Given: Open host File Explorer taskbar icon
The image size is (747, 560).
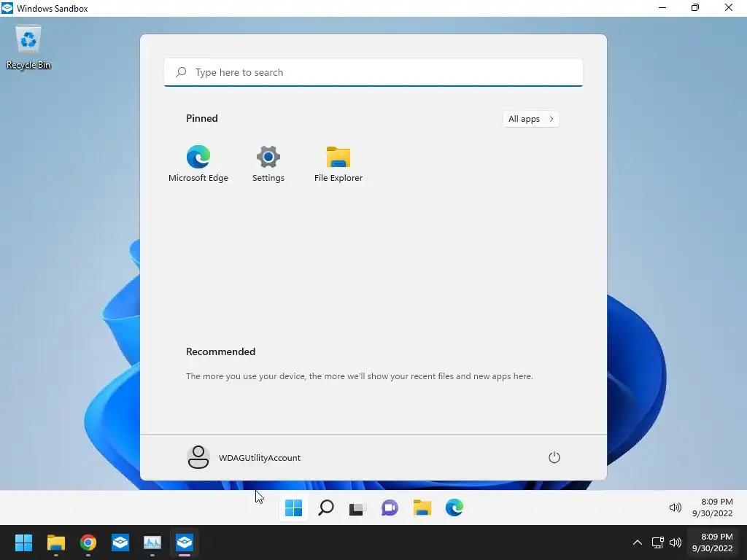Looking at the screenshot, I should (55, 542).
